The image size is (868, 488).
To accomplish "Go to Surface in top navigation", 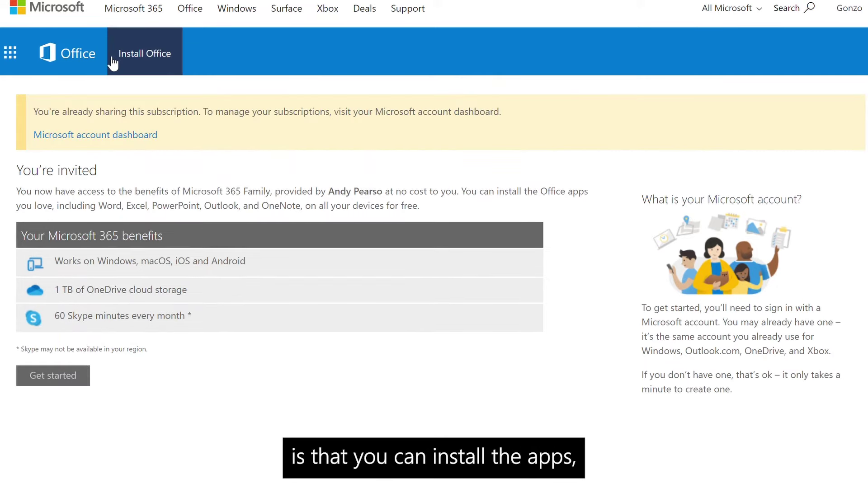I will [286, 9].
